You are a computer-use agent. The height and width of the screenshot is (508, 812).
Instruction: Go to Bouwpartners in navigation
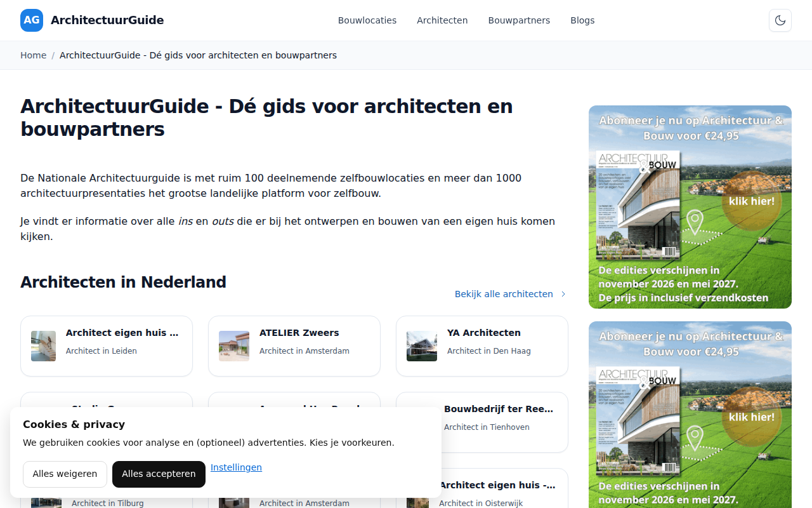coord(519,20)
